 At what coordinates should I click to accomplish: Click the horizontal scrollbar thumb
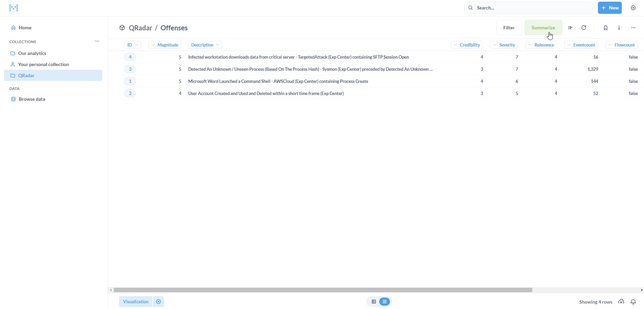[323, 290]
